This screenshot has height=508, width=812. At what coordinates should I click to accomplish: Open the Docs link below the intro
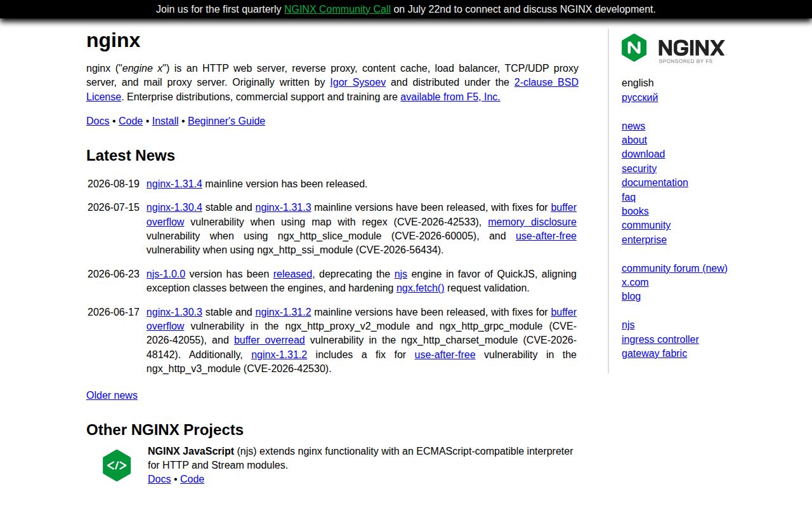(98, 121)
